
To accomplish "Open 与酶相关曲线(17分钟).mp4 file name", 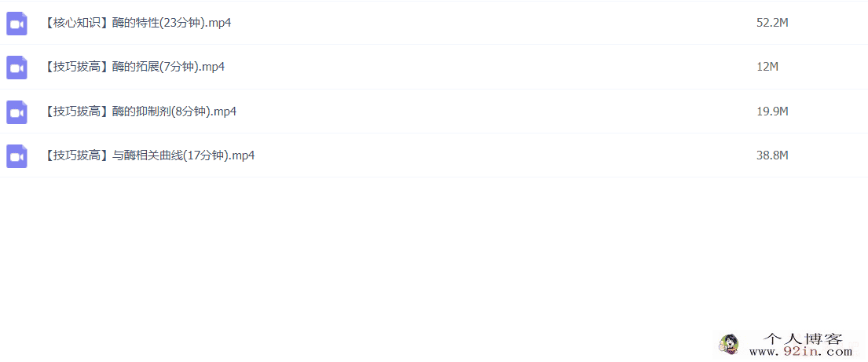I will pos(183,155).
